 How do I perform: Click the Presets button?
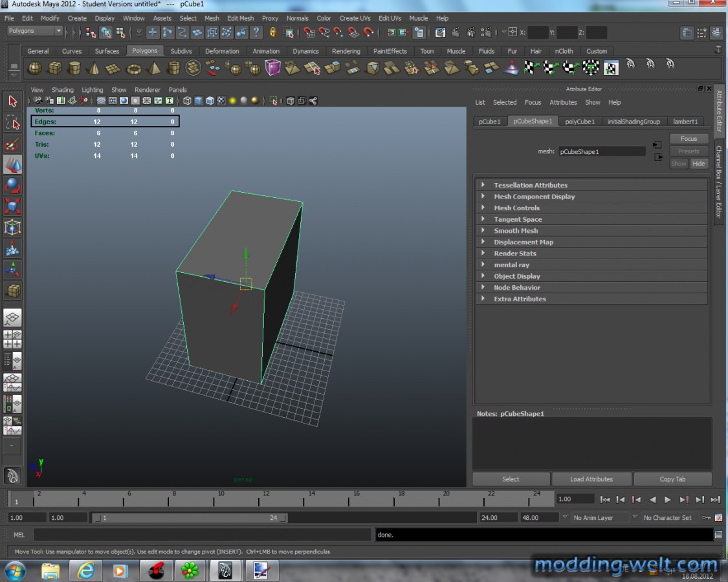pyautogui.click(x=689, y=151)
